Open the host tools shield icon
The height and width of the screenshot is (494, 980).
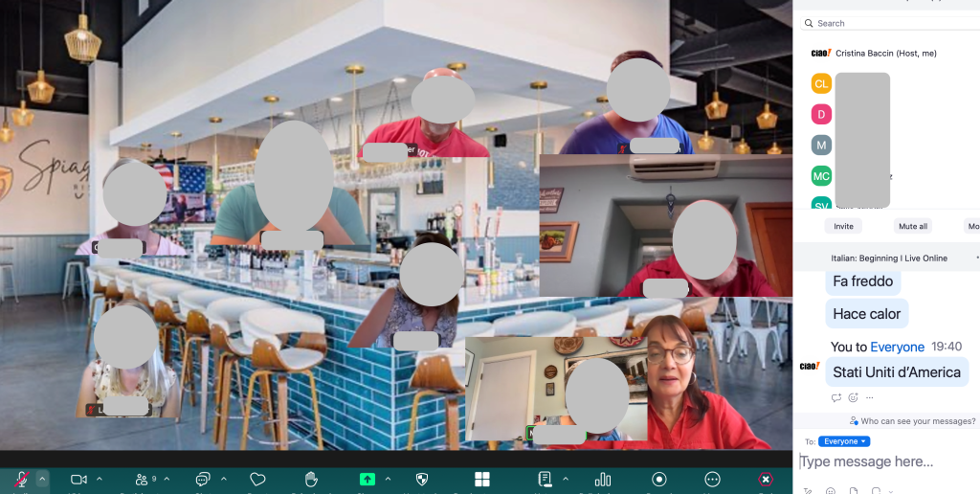point(421,479)
